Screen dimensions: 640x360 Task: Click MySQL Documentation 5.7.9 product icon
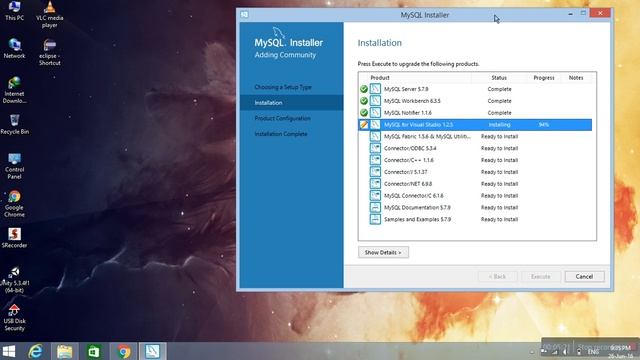click(x=375, y=207)
